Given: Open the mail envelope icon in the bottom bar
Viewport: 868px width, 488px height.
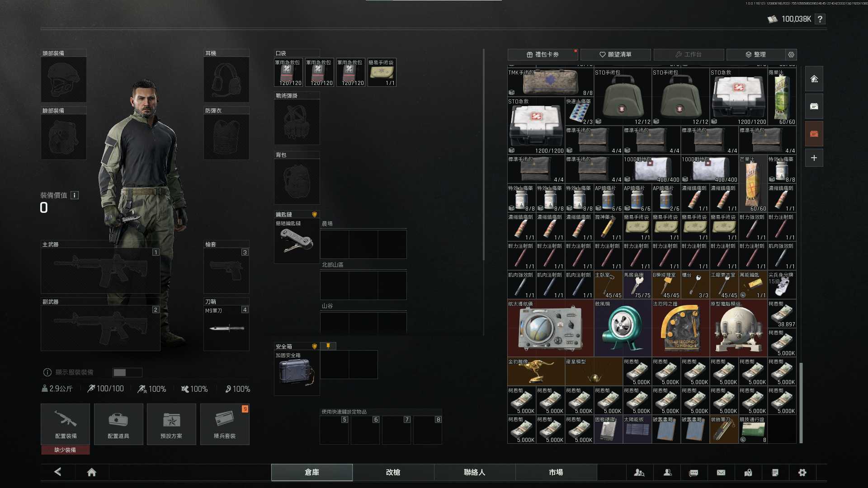Looking at the screenshot, I should (x=721, y=473).
